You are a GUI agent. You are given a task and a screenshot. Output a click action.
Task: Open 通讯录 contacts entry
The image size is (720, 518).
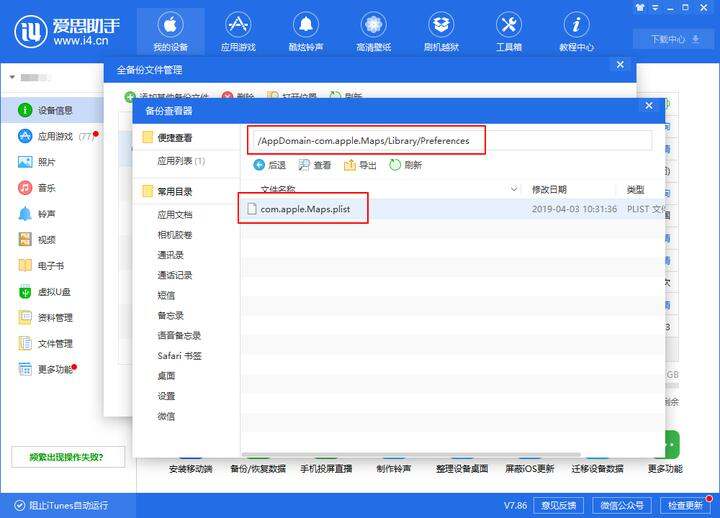[170, 255]
